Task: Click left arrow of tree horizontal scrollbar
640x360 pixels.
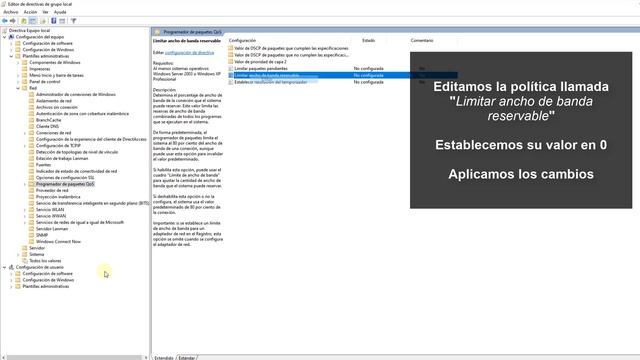Action: [3, 358]
